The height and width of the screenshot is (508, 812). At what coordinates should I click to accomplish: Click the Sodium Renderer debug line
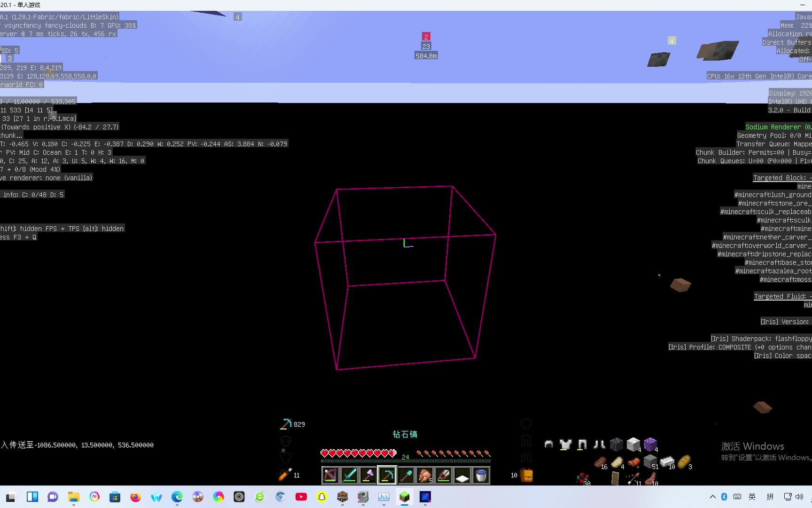778,127
